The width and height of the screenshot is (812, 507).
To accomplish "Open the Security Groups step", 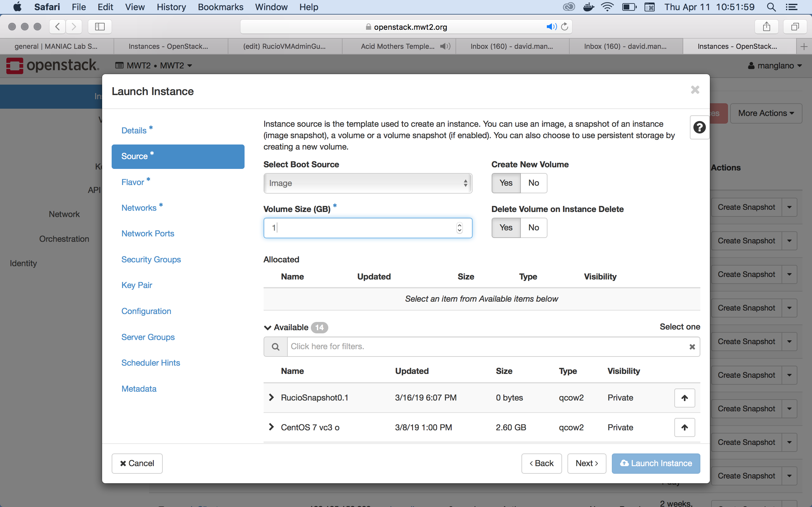I will (151, 260).
